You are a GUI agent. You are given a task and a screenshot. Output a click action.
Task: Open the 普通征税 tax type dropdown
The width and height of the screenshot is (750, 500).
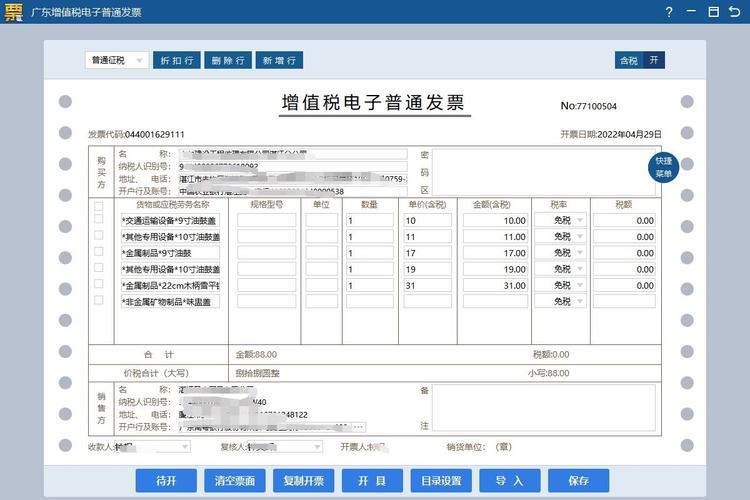pyautogui.click(x=116, y=60)
